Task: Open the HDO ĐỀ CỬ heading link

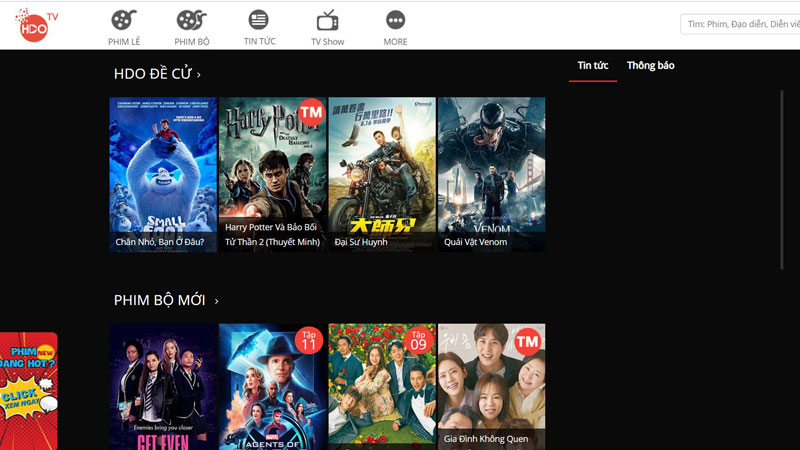Action: [x=153, y=74]
